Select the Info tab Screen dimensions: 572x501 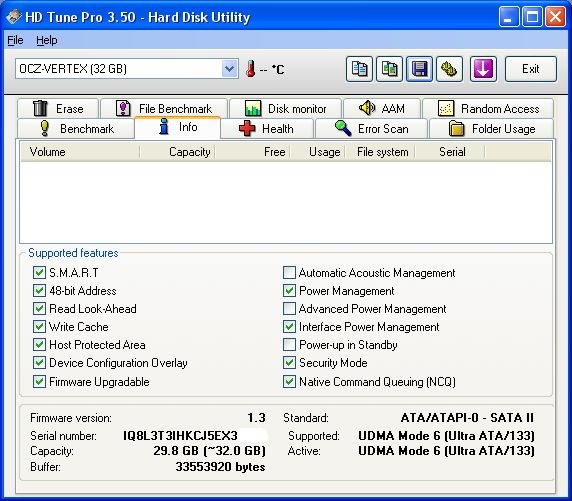click(x=178, y=127)
